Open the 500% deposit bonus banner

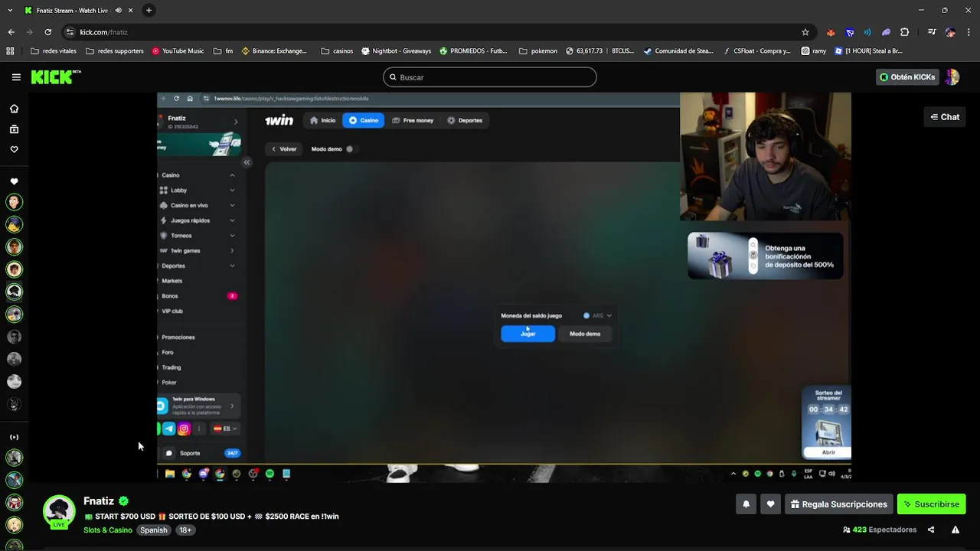(x=766, y=256)
